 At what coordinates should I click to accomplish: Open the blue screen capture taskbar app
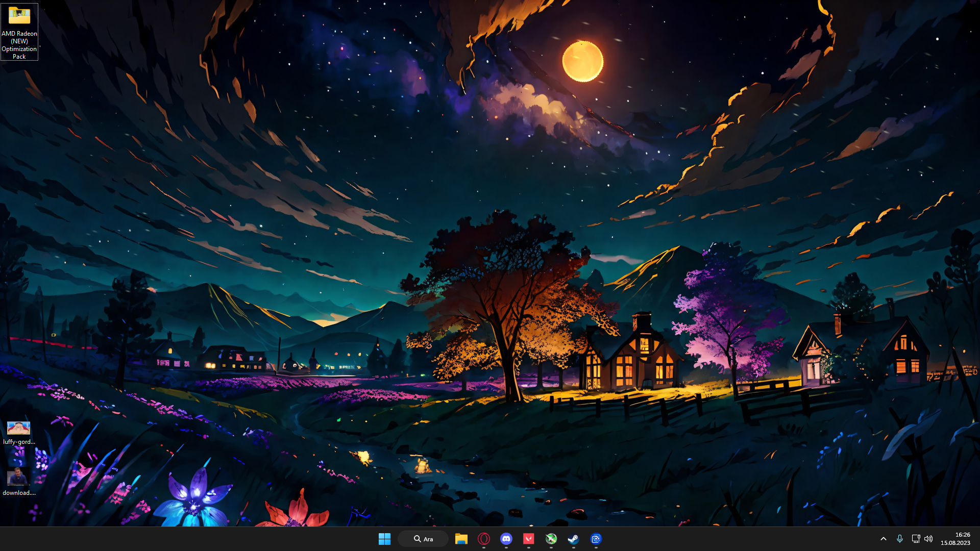tap(596, 539)
